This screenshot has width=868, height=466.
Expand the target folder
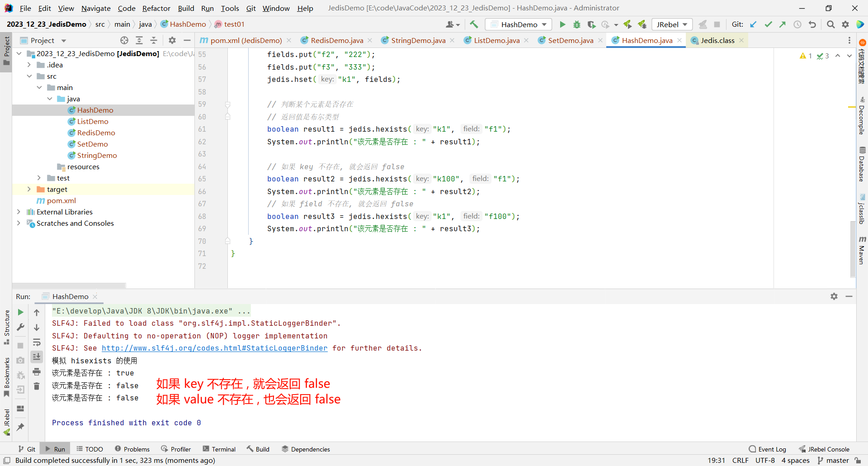click(29, 189)
